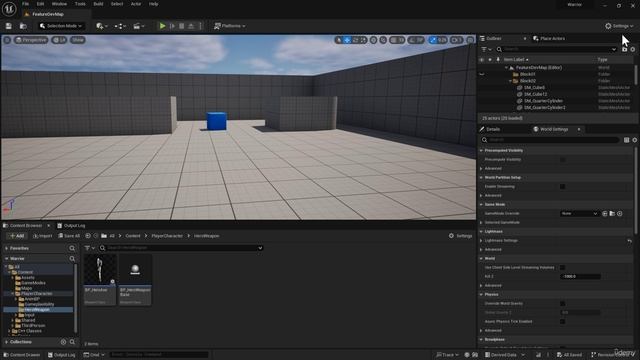The width and height of the screenshot is (640, 360).
Task: Maximize the viewport with the layout icon
Action: (470, 40)
